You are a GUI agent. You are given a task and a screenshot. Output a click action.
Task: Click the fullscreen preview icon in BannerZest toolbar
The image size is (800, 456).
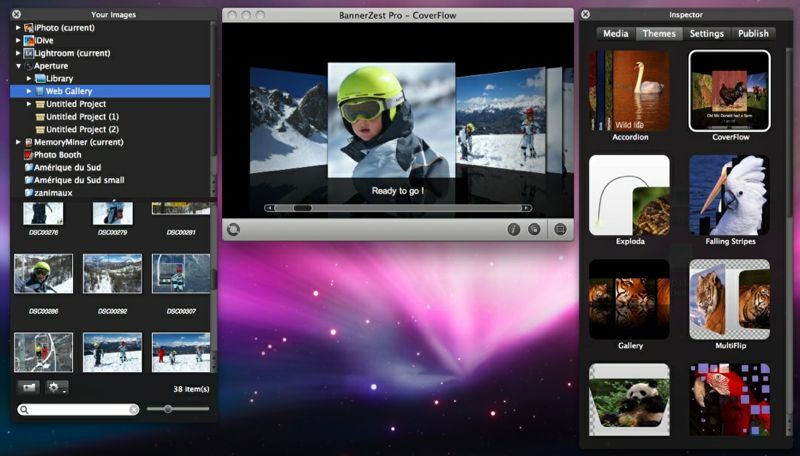[560, 230]
